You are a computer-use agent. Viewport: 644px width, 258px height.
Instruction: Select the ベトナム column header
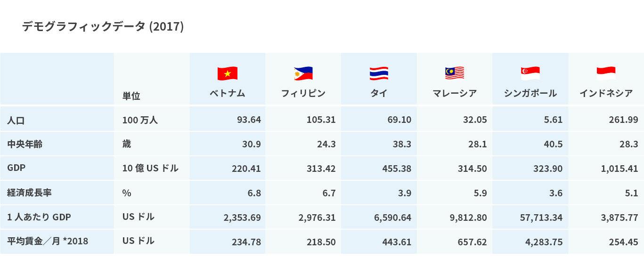(x=227, y=93)
